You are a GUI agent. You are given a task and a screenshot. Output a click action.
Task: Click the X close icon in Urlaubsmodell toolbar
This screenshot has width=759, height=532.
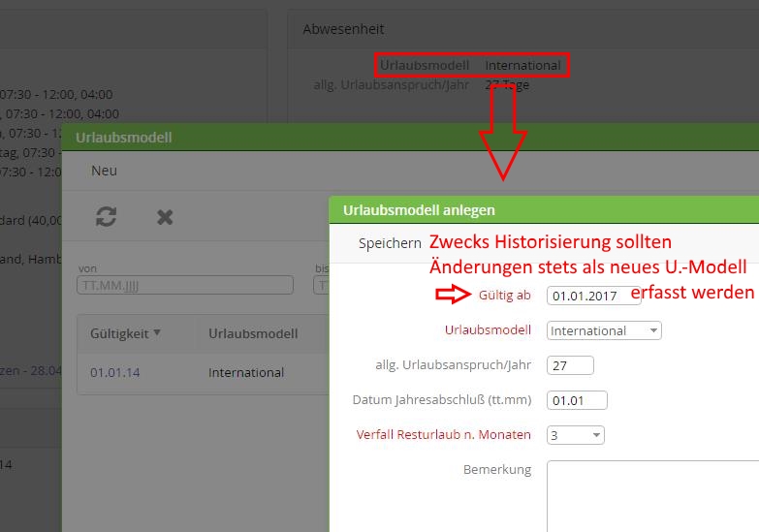coord(165,217)
